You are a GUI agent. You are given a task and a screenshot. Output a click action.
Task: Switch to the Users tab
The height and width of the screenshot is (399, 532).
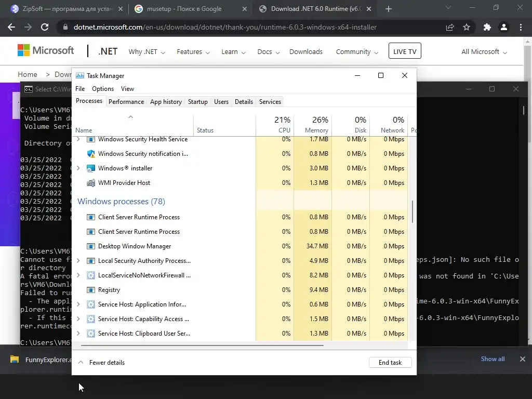(x=221, y=102)
